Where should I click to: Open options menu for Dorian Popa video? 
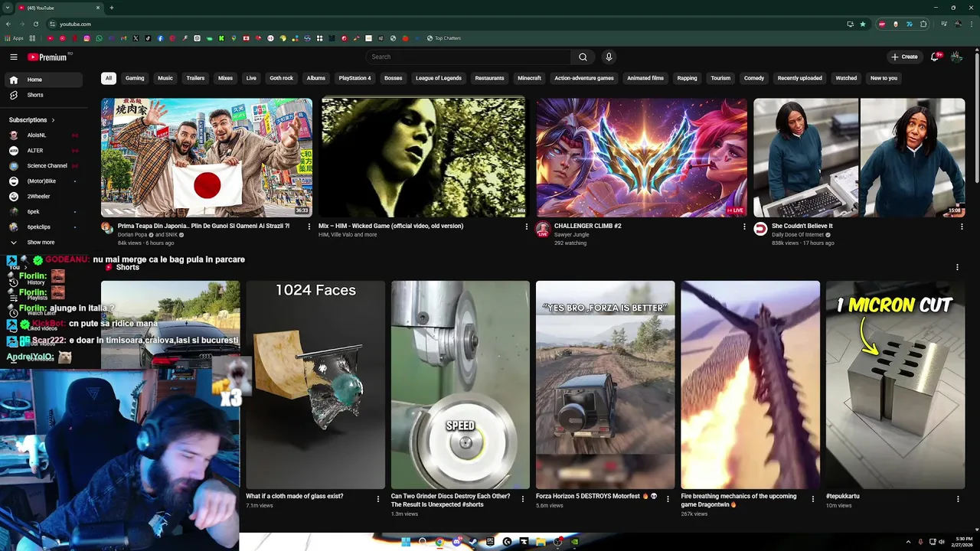point(309,227)
